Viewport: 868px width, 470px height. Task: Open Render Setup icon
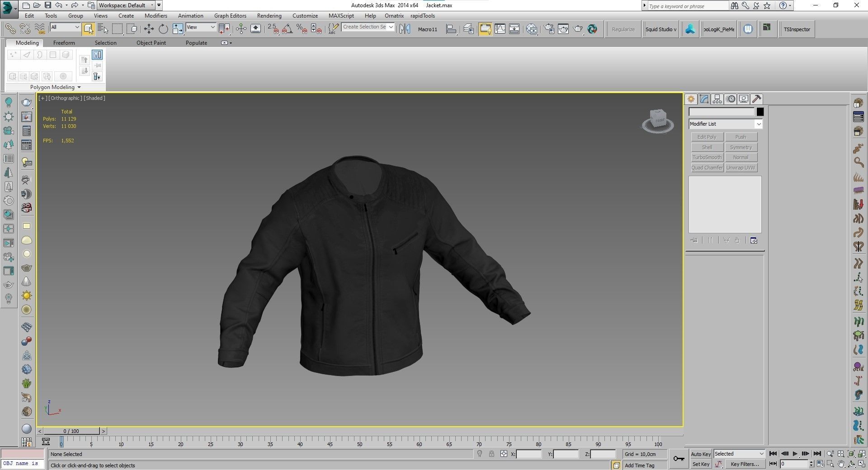(549, 29)
